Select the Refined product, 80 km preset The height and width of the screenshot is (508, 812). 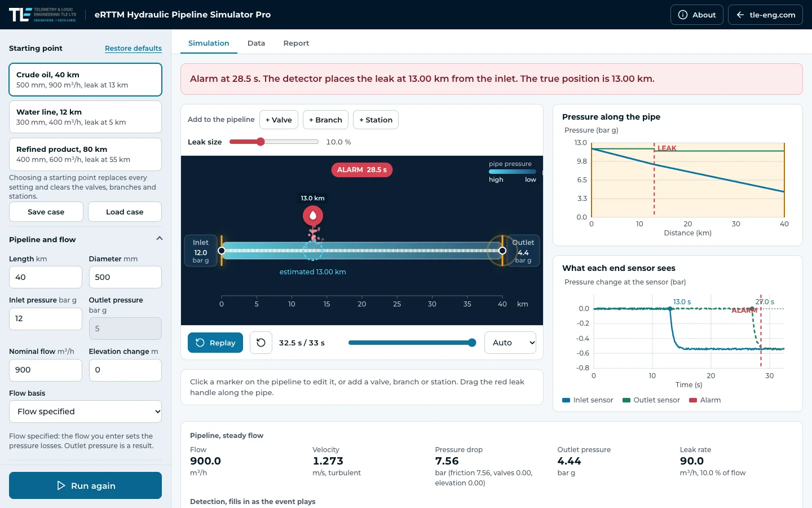[85, 154]
